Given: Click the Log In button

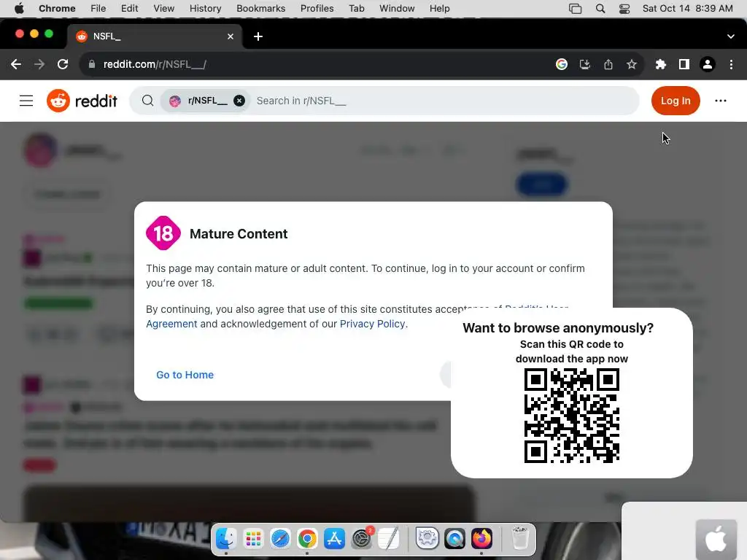Looking at the screenshot, I should click(676, 101).
